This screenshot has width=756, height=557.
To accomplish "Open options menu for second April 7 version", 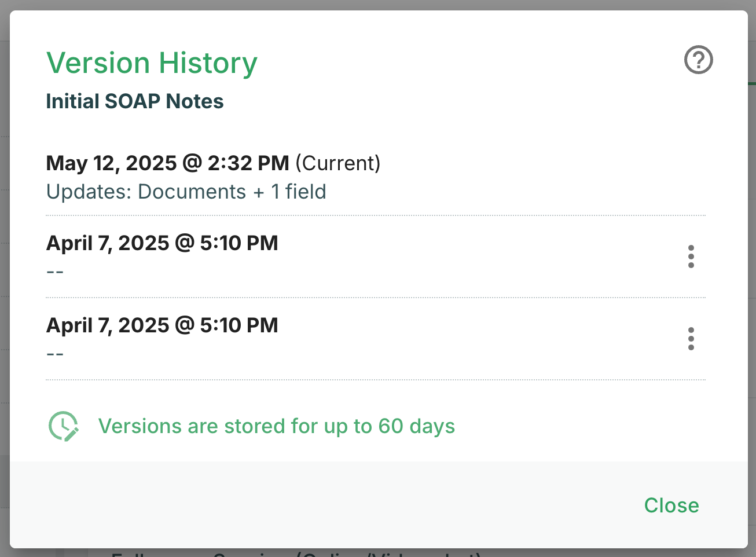I will coord(691,339).
